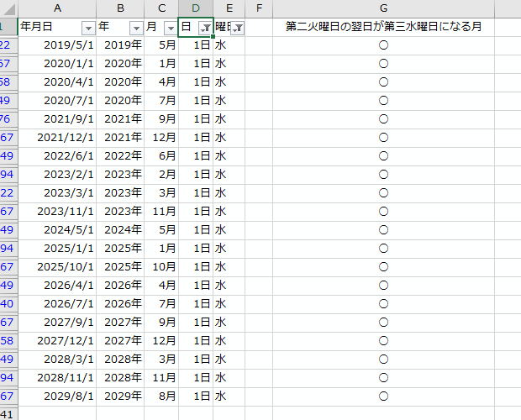Open the active filter on 曜日 column
Screen dimensions: 521x420
pyautogui.click(x=238, y=29)
